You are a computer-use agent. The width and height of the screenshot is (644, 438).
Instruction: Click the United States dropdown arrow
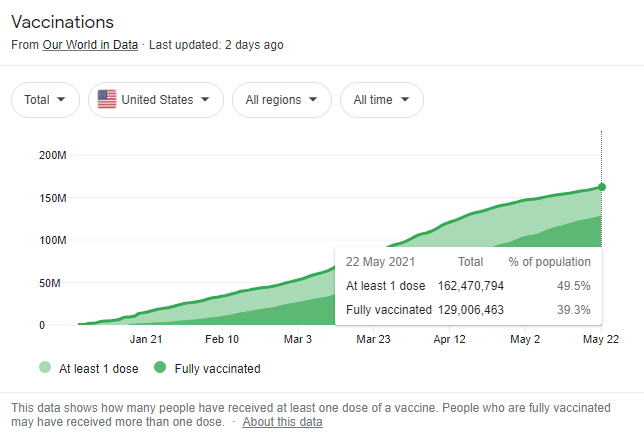[x=205, y=100]
